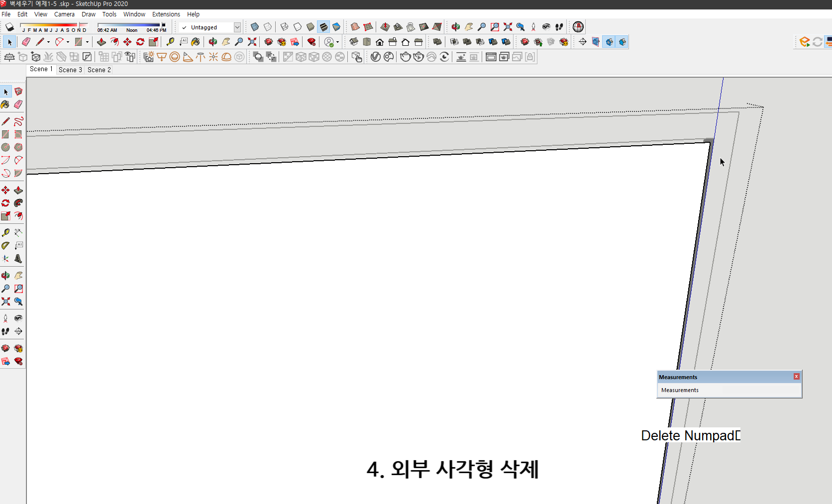Close the Measurements panel
The image size is (832, 504).
tap(796, 377)
